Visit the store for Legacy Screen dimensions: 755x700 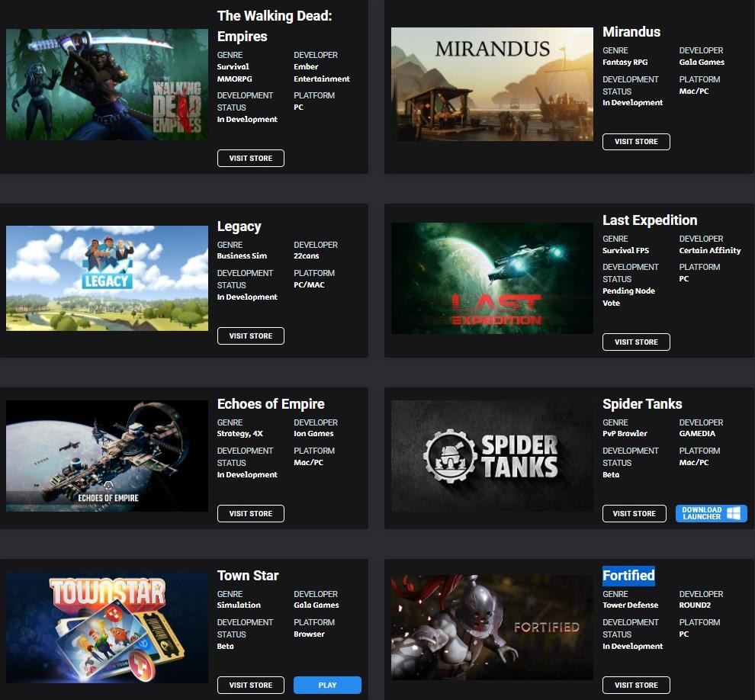[250, 336]
